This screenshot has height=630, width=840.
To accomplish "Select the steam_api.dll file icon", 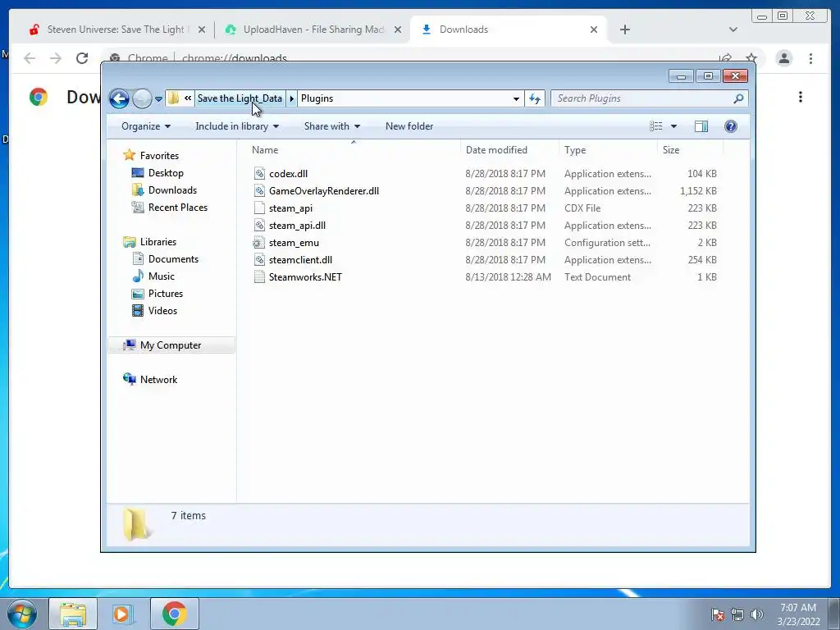I will 259,225.
